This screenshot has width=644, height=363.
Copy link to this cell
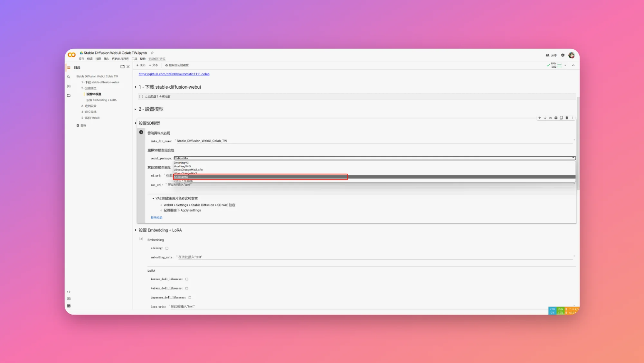(551, 118)
